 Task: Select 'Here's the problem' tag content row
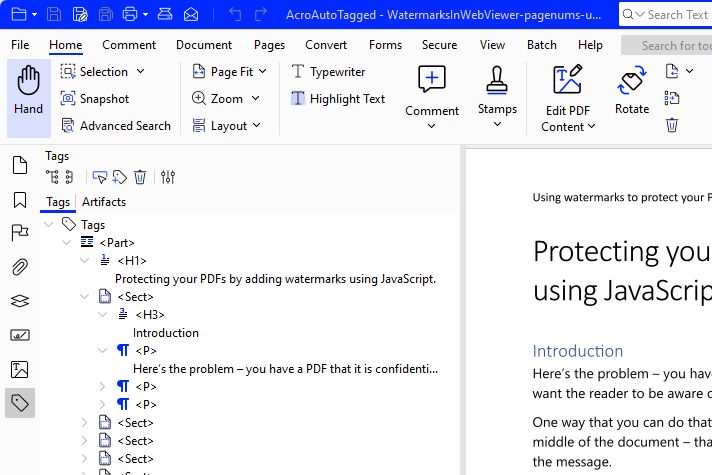(x=286, y=369)
